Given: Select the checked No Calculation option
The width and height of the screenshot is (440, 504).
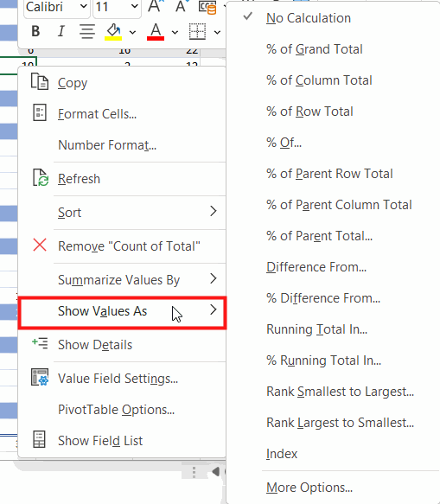Looking at the screenshot, I should [x=309, y=18].
